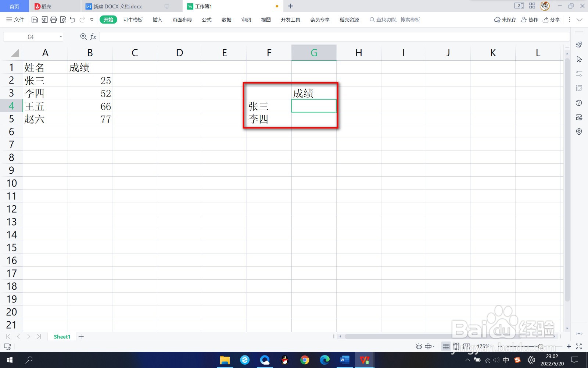Zoom in with the plus button

(569, 347)
